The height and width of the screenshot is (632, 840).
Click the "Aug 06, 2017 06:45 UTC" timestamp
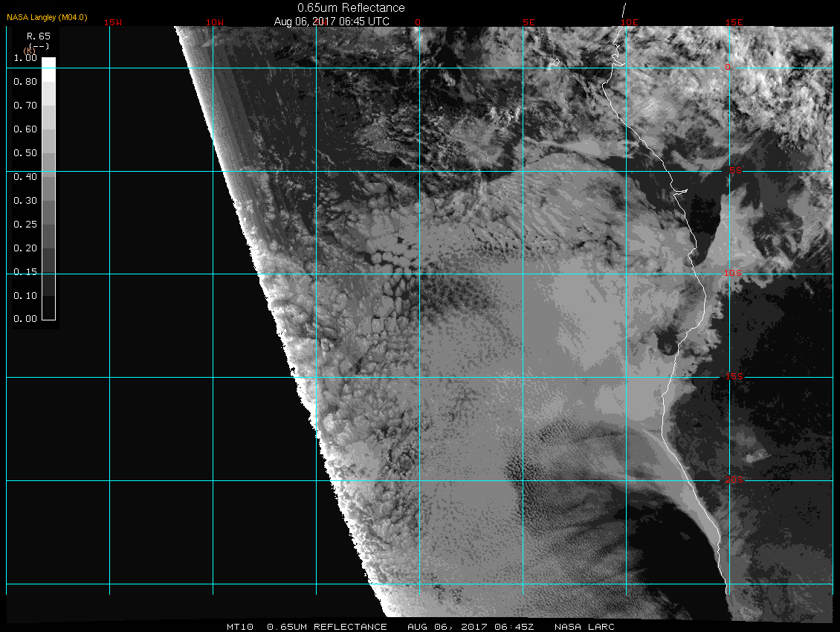coord(332,22)
